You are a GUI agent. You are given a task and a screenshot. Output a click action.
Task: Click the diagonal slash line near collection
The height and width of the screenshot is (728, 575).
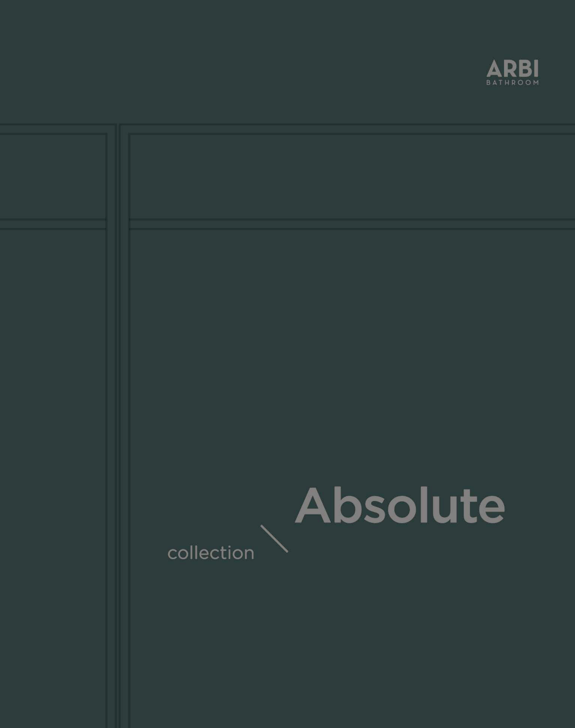[x=274, y=539]
